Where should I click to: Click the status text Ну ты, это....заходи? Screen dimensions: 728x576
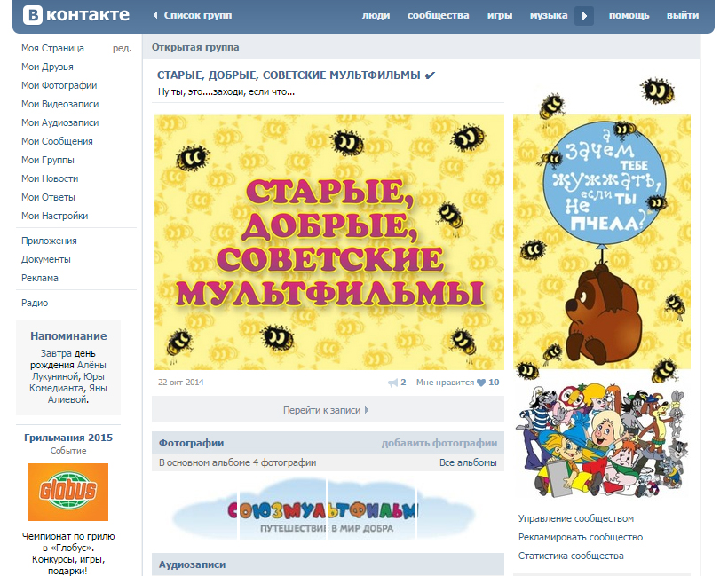pyautogui.click(x=226, y=92)
